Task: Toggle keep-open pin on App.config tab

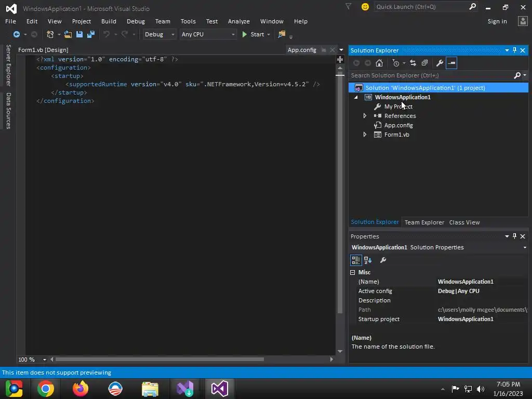Action: pos(324,50)
